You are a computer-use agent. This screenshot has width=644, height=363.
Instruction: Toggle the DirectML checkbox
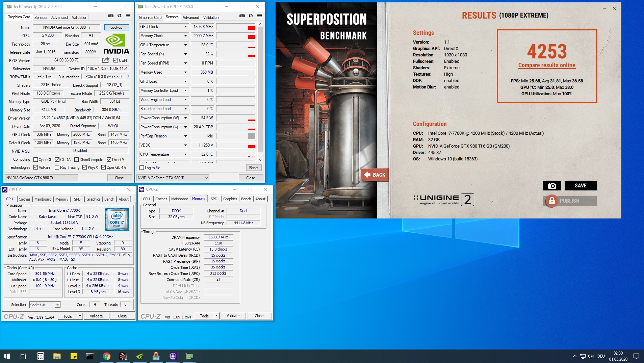coord(109,160)
